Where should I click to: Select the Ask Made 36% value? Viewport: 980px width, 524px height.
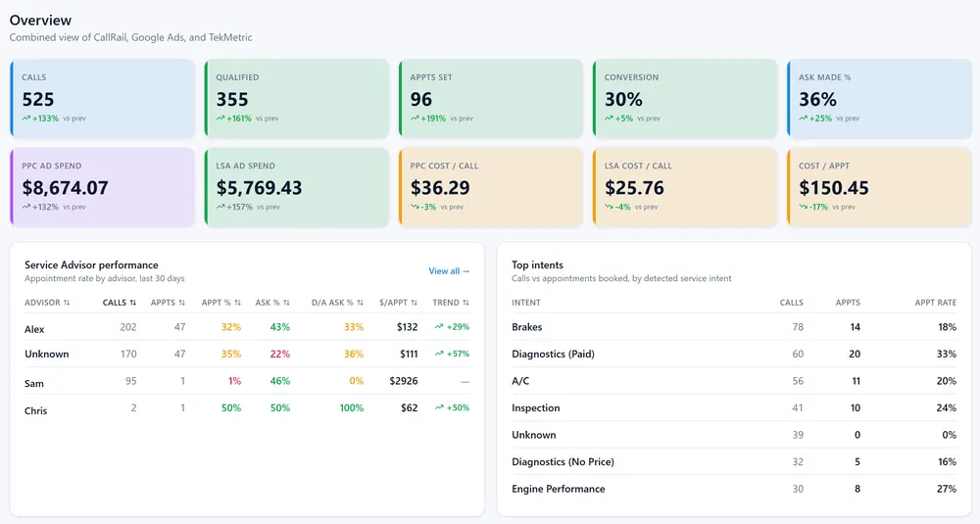tap(817, 99)
